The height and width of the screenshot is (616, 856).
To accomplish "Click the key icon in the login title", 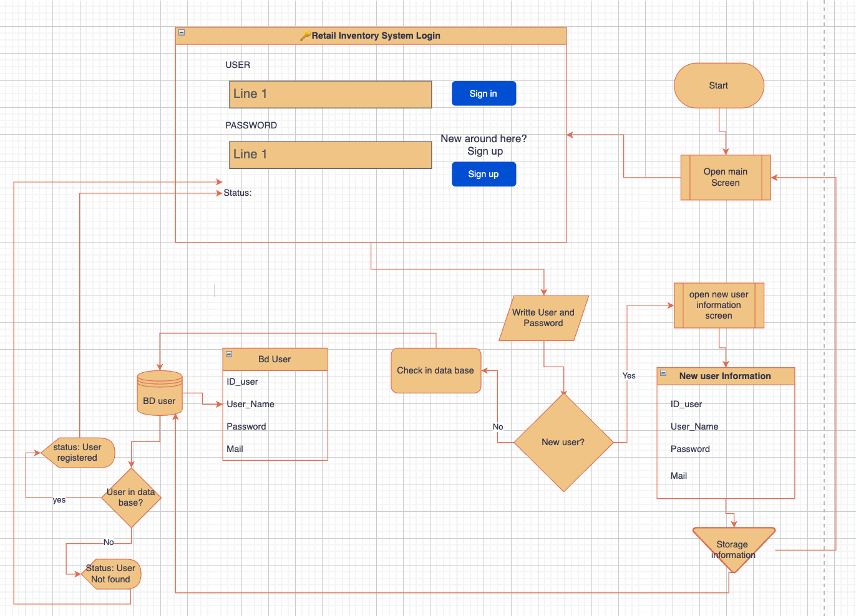I will point(304,36).
